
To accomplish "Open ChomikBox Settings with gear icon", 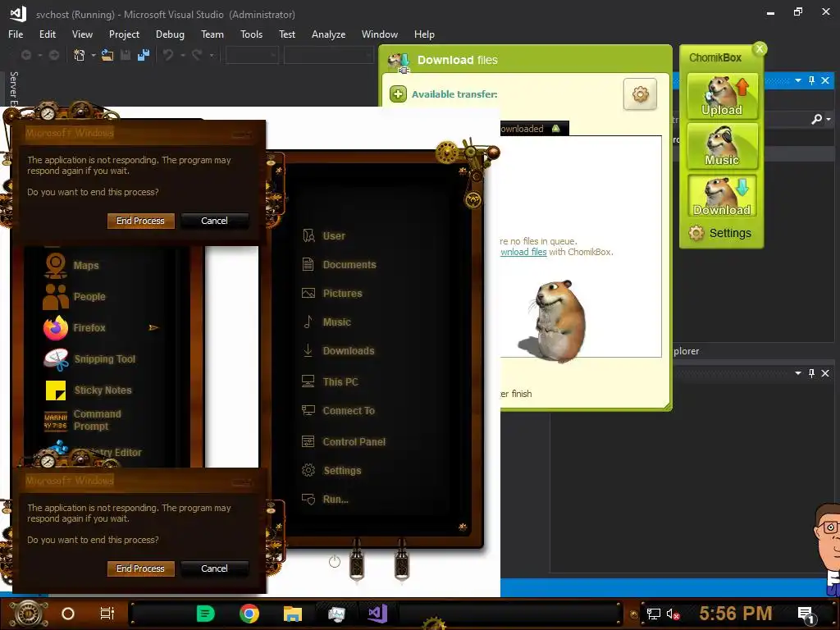I will [720, 233].
